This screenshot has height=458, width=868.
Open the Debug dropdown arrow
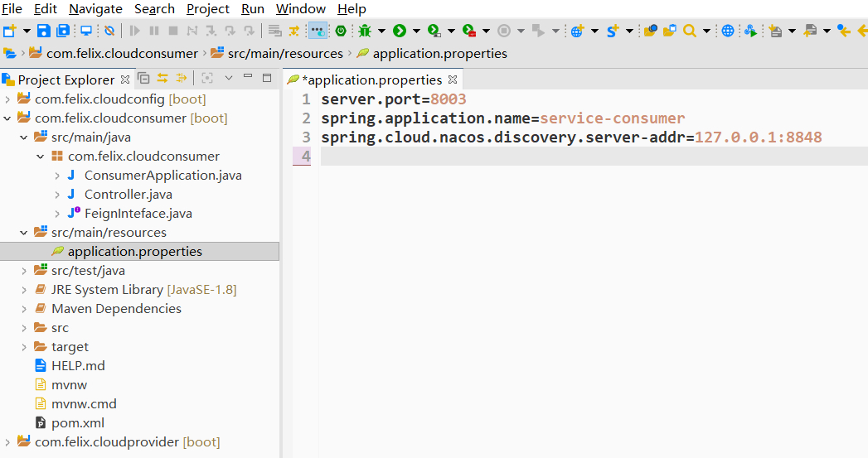[381, 31]
